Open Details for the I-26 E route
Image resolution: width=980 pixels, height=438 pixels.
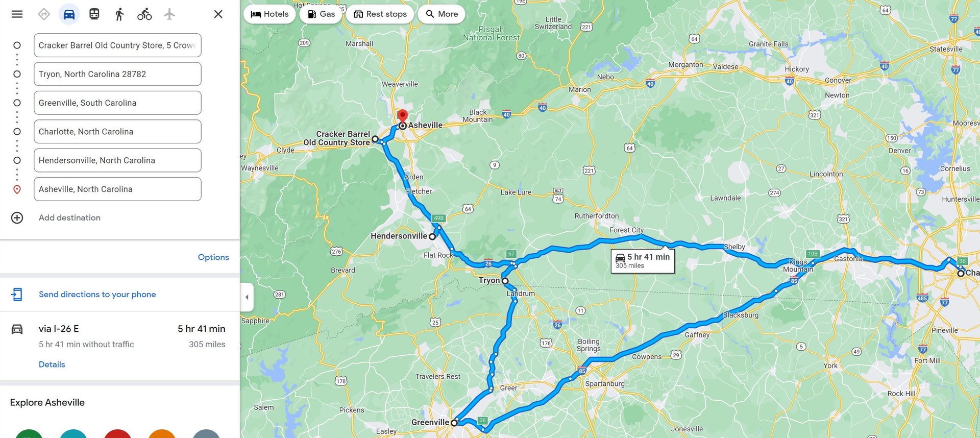52,364
